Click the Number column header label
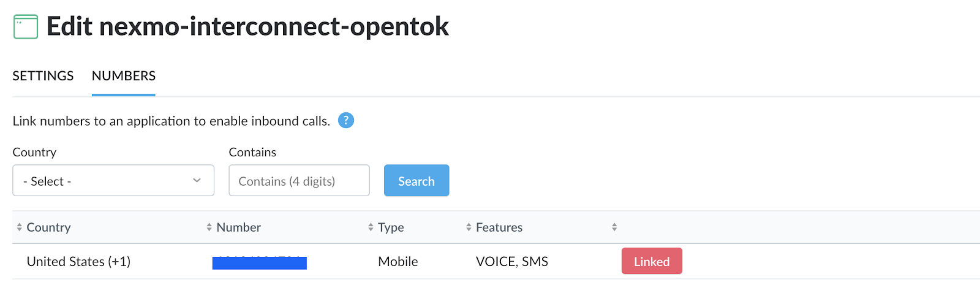The image size is (980, 282). pos(239,227)
